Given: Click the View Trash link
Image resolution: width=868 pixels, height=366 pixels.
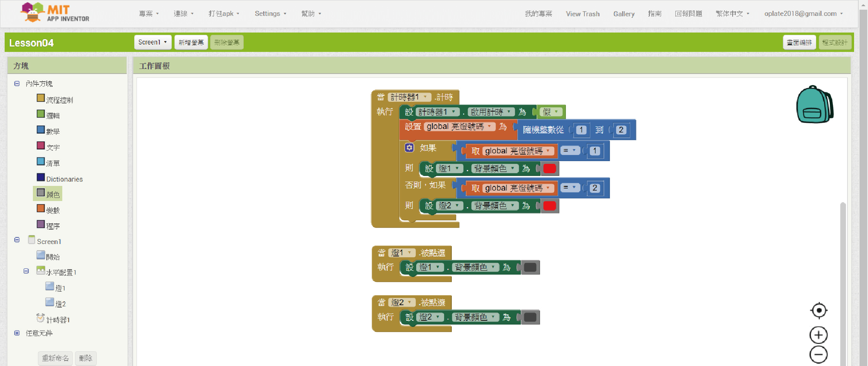Looking at the screenshot, I should (583, 14).
